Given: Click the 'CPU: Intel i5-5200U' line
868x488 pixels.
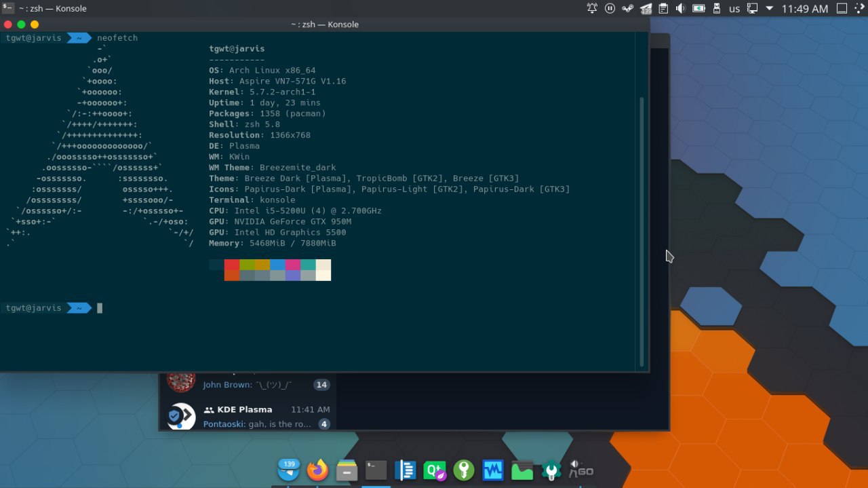Looking at the screenshot, I should coord(295,210).
